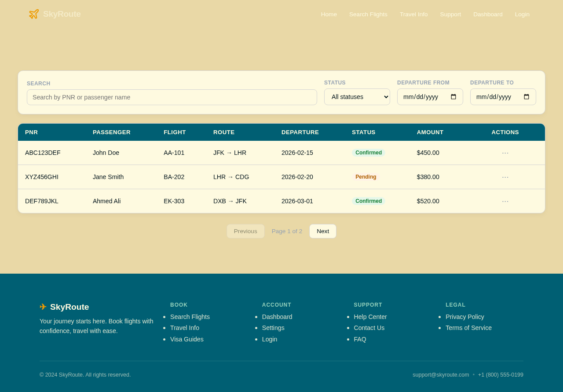The width and height of the screenshot is (563, 392).
Task: Open calendar picker in Departure To field
Action: [526, 97]
